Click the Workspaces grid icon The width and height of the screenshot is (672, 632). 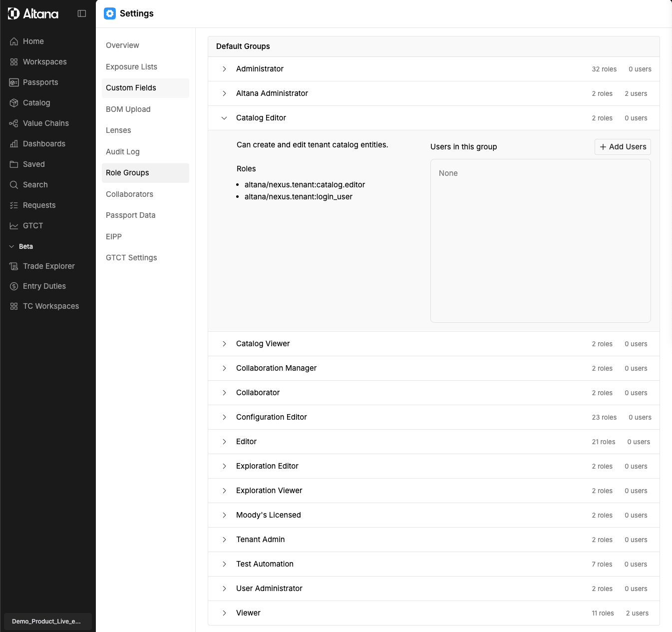[x=14, y=62]
